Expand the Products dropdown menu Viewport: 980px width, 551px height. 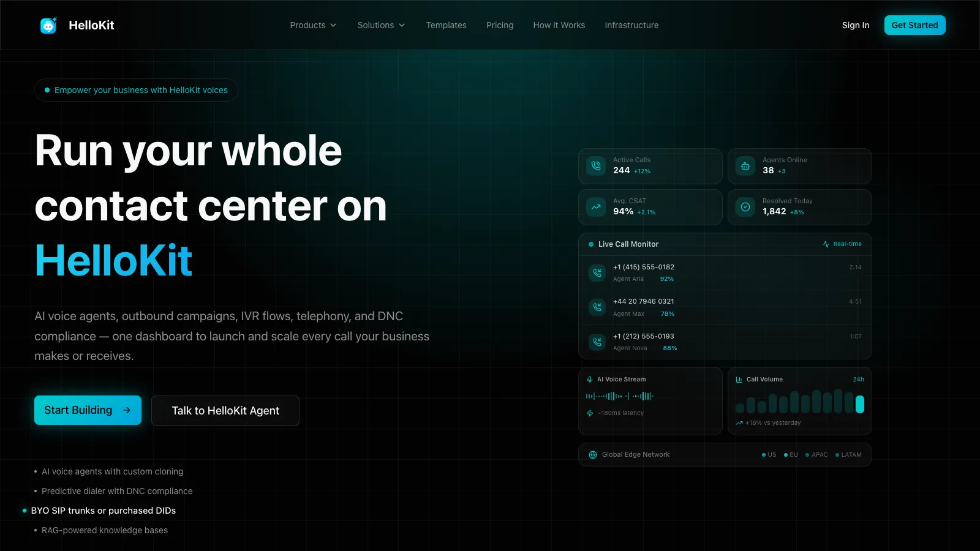pyautogui.click(x=314, y=25)
